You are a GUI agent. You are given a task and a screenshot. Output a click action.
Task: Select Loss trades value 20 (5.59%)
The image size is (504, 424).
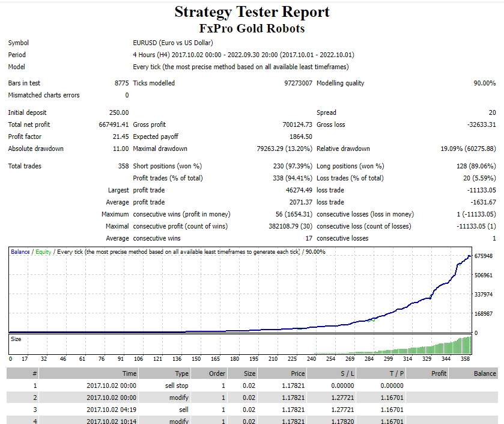pyautogui.click(x=479, y=178)
